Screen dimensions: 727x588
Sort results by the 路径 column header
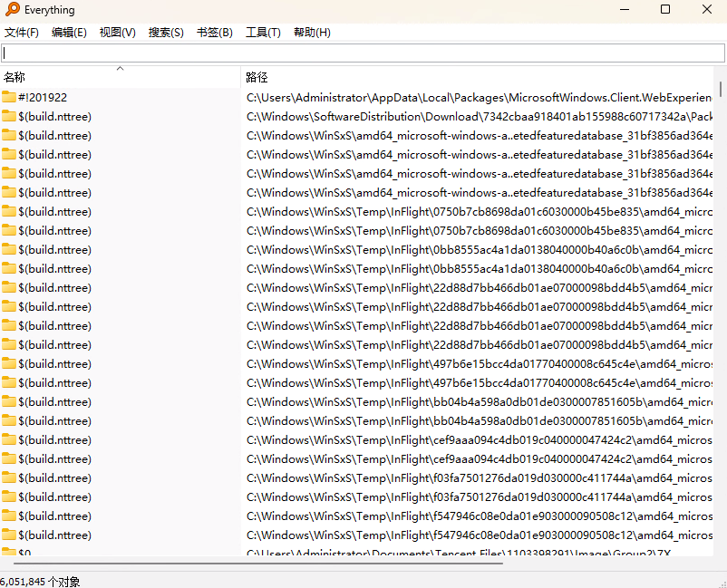point(477,77)
